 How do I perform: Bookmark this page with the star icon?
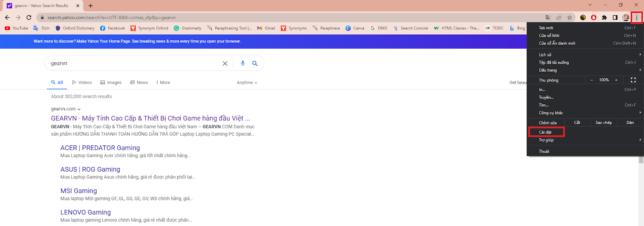point(570,17)
